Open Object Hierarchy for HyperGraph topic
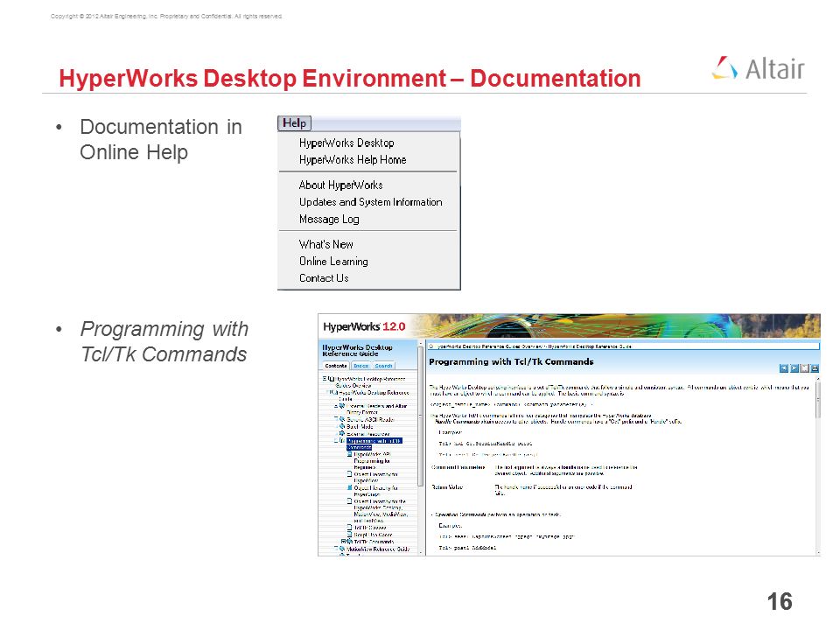The height and width of the screenshot is (630, 840). click(375, 491)
